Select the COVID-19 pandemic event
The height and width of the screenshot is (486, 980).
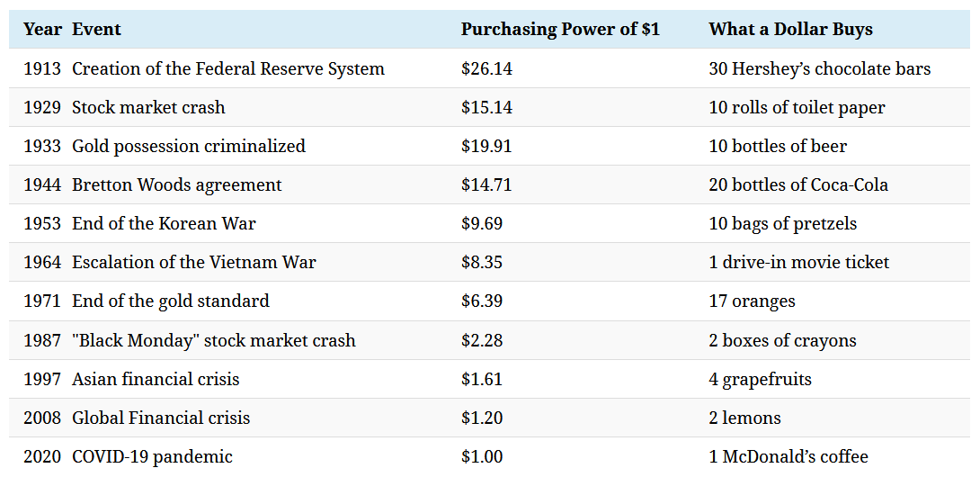click(x=152, y=456)
